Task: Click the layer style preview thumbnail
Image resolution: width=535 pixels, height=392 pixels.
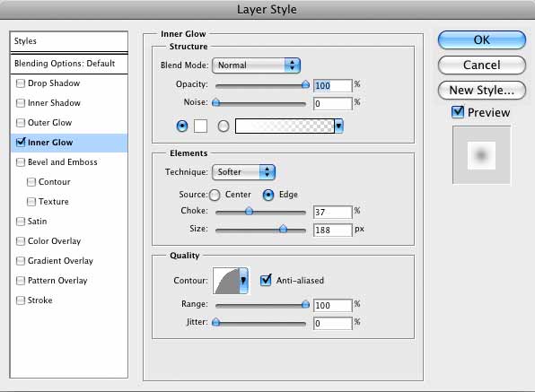Action: 481,155
